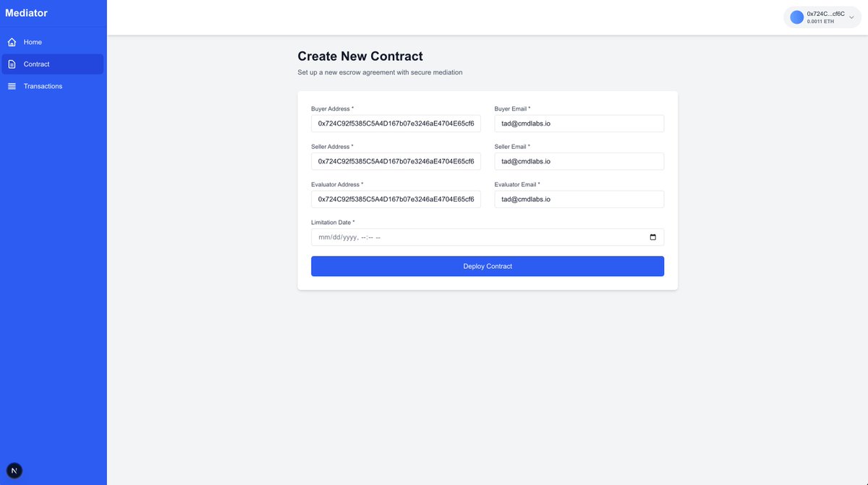The image size is (868, 485).
Task: Select the Transactions list icon
Action: tap(11, 85)
